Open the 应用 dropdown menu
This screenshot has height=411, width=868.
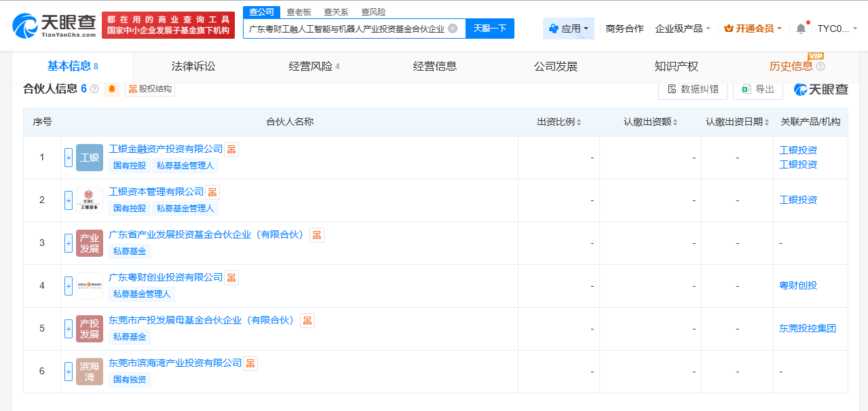[569, 29]
